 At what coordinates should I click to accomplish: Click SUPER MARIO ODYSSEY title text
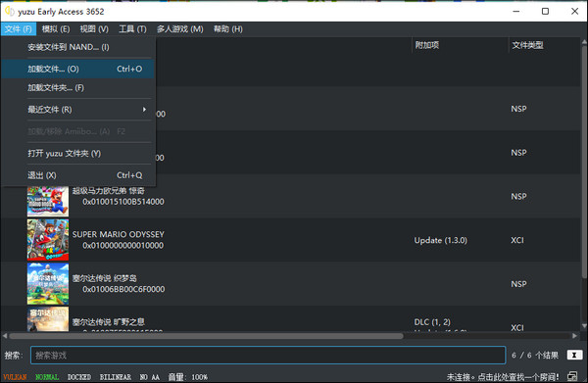click(119, 234)
